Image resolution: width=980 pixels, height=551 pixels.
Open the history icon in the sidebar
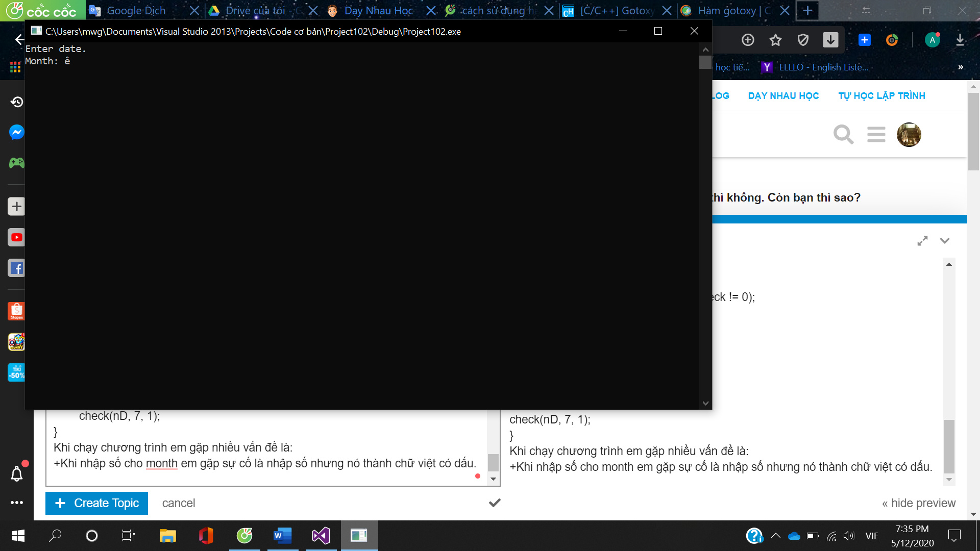pos(16,102)
